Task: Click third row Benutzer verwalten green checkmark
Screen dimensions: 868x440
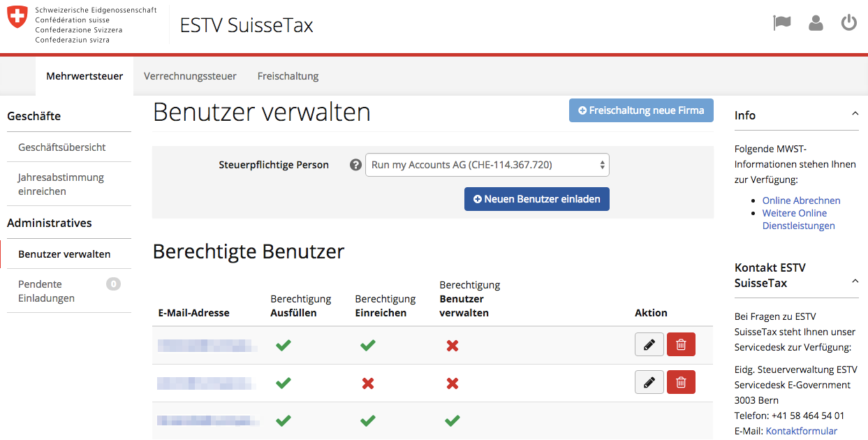Action: pos(453,420)
